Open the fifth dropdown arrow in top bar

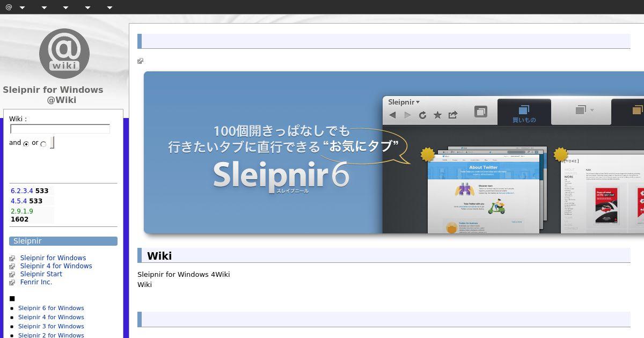click(x=109, y=8)
